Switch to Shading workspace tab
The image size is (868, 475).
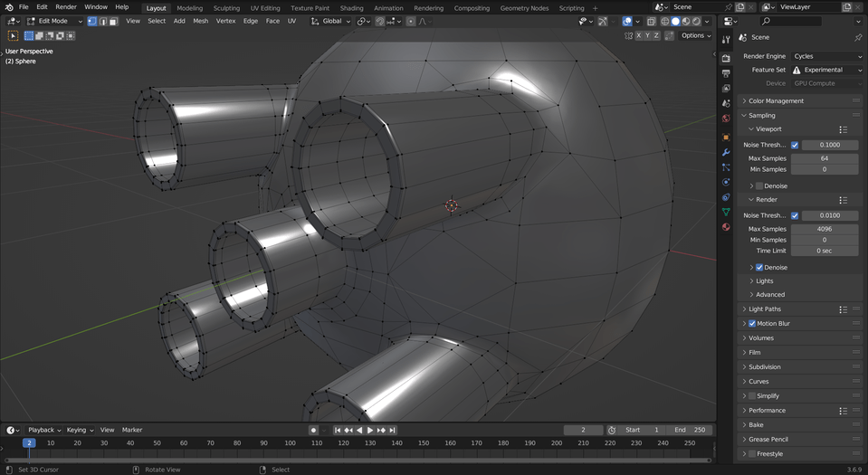tap(351, 8)
